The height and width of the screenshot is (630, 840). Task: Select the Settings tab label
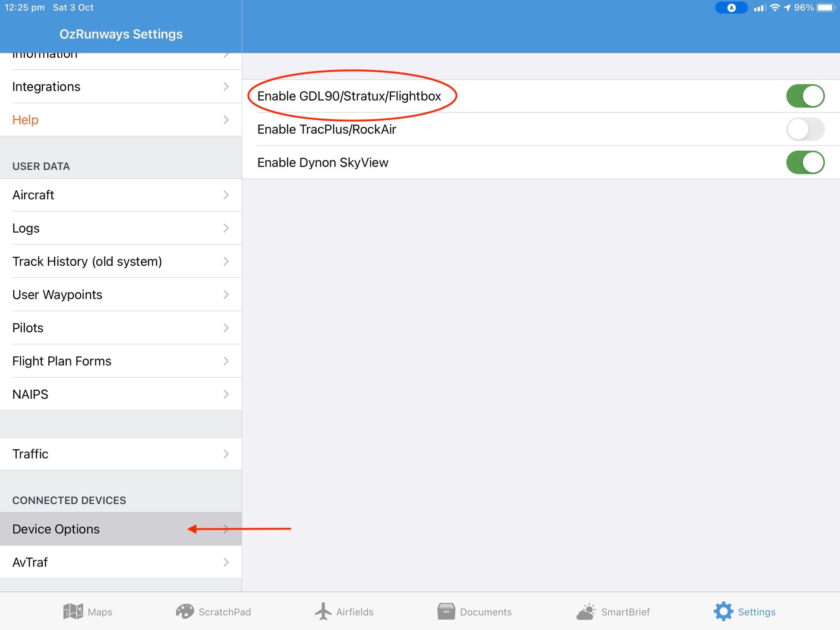(x=757, y=612)
